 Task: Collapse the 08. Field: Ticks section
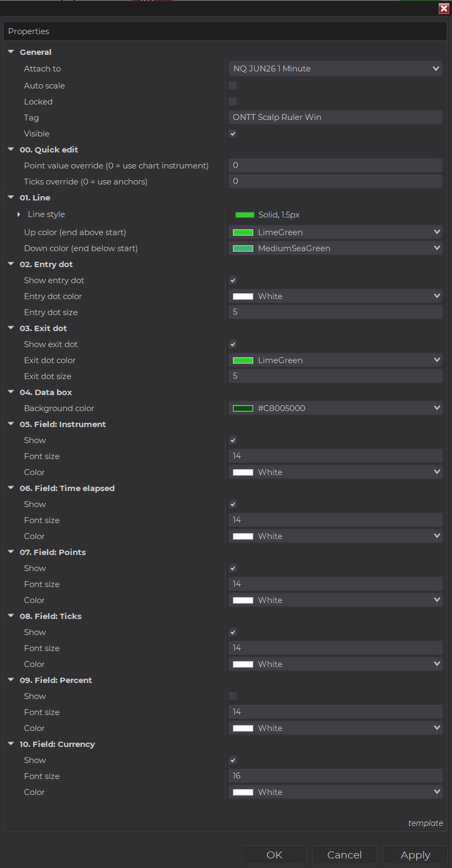tap(11, 616)
